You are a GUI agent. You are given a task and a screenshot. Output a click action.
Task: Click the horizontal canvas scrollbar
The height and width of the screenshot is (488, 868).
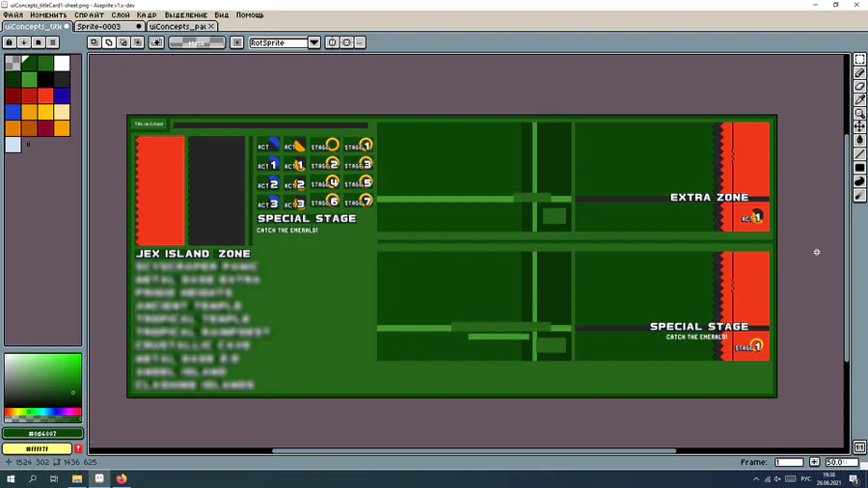[x=474, y=451]
